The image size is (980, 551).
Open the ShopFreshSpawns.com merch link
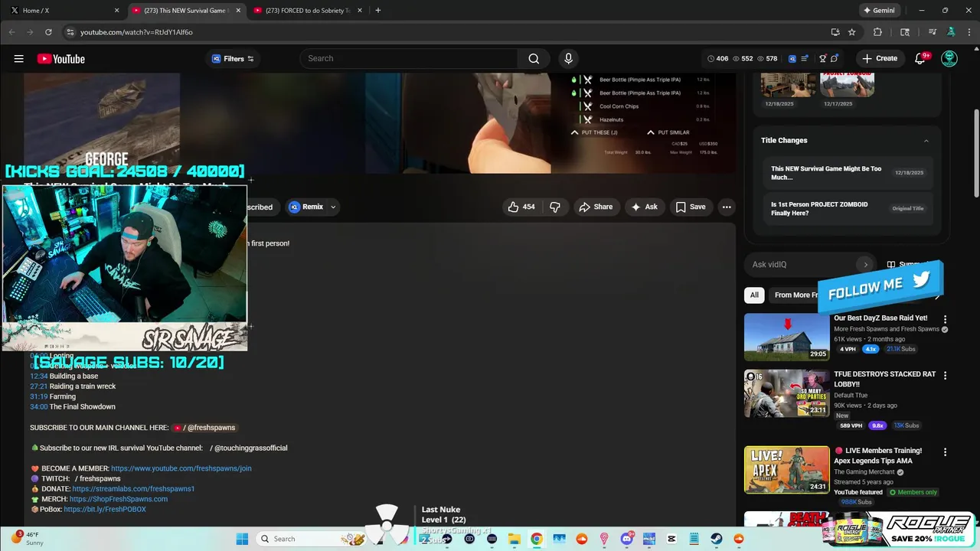tap(118, 499)
